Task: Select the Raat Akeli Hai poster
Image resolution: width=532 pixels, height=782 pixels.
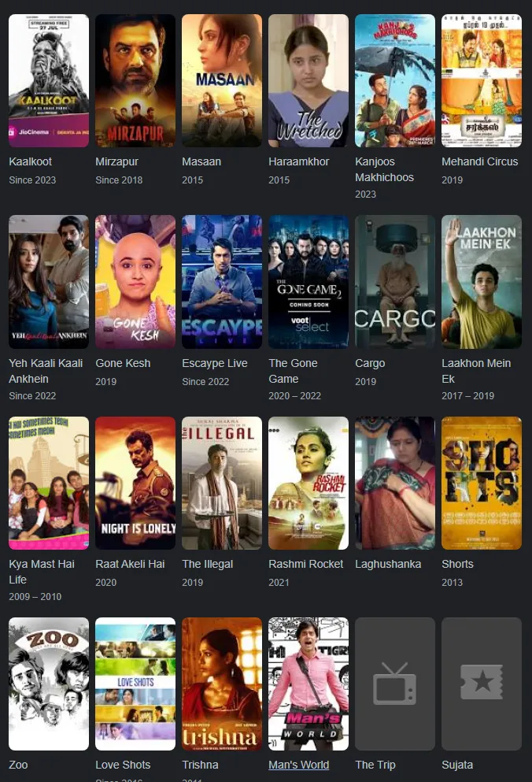Action: (135, 483)
